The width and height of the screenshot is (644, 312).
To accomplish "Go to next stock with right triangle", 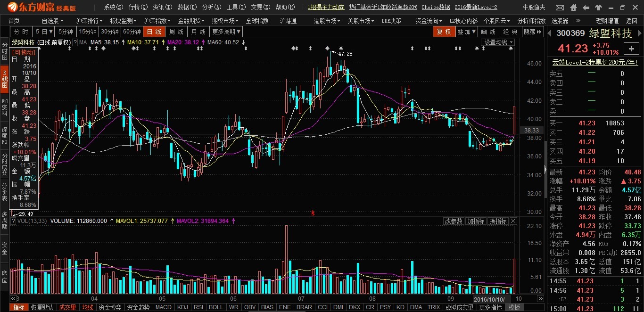I will tap(639, 32).
